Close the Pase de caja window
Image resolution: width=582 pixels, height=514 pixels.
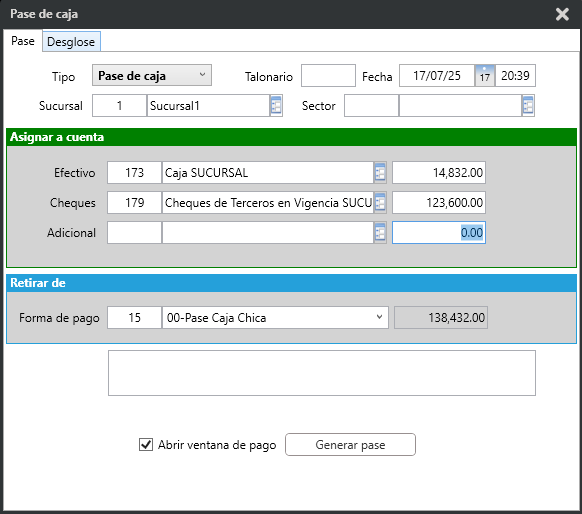tap(562, 14)
